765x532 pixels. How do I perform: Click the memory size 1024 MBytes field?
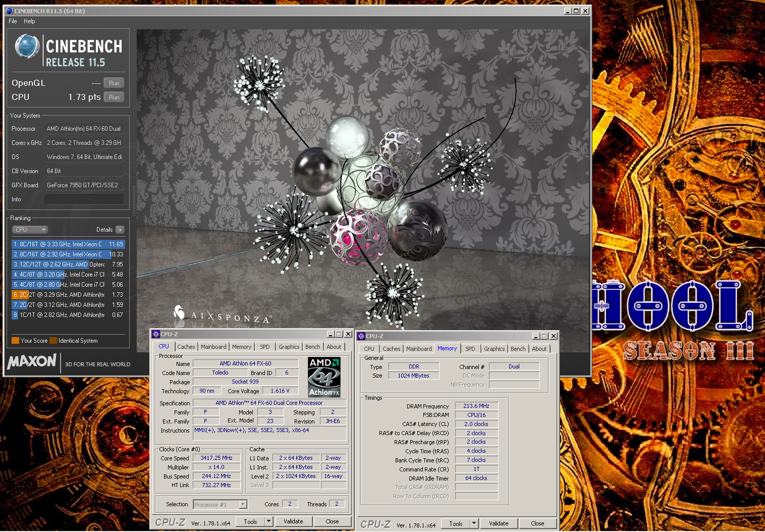[413, 376]
